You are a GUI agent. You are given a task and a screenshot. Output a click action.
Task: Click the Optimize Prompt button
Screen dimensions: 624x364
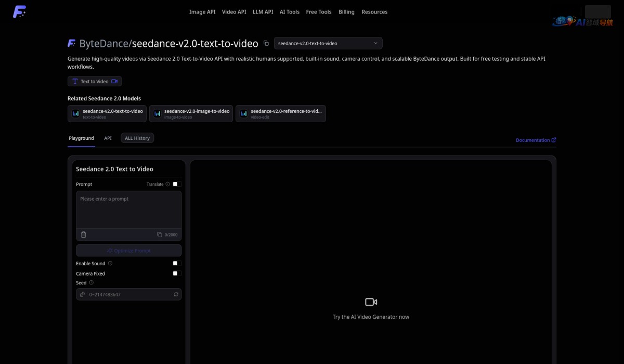[129, 251]
